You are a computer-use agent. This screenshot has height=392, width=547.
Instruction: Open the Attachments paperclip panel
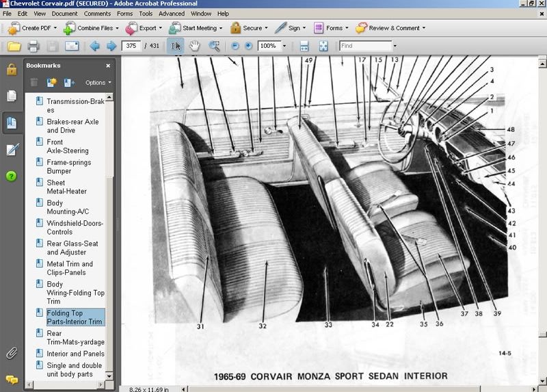[x=12, y=353]
